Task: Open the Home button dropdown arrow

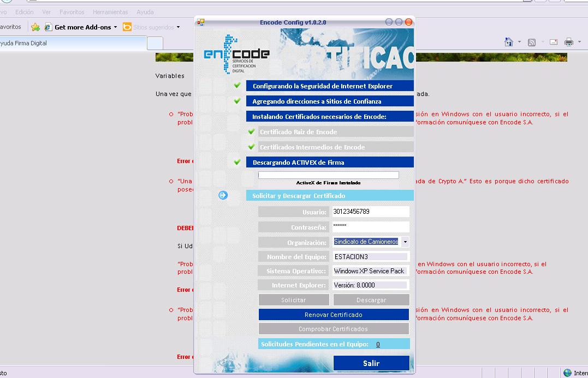Action: [x=519, y=43]
